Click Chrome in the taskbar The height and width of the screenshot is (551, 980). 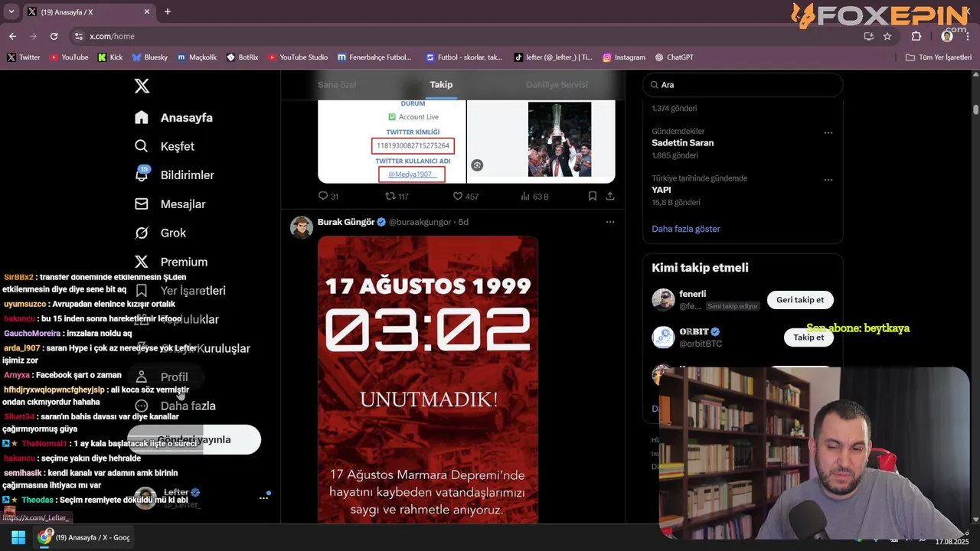pyautogui.click(x=84, y=537)
